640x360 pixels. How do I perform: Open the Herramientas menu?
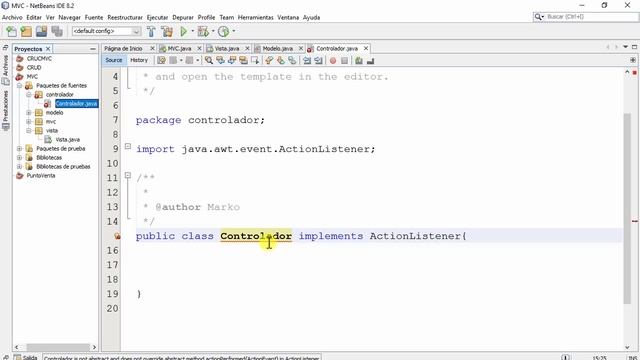(x=256, y=18)
